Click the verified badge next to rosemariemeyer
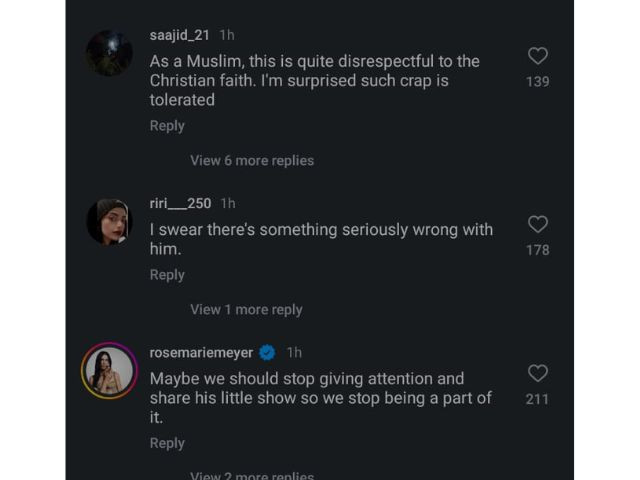Screen dimensions: 640x480 coord(267,352)
